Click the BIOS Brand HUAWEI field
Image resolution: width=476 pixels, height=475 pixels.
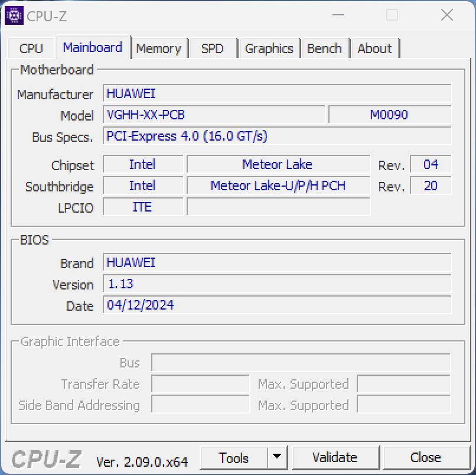coord(277,262)
